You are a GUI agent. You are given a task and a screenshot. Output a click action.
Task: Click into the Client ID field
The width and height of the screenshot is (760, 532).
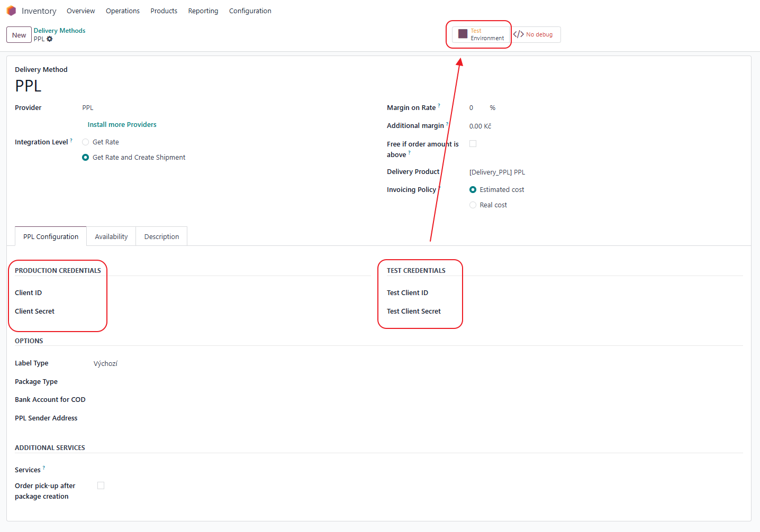[232, 293]
